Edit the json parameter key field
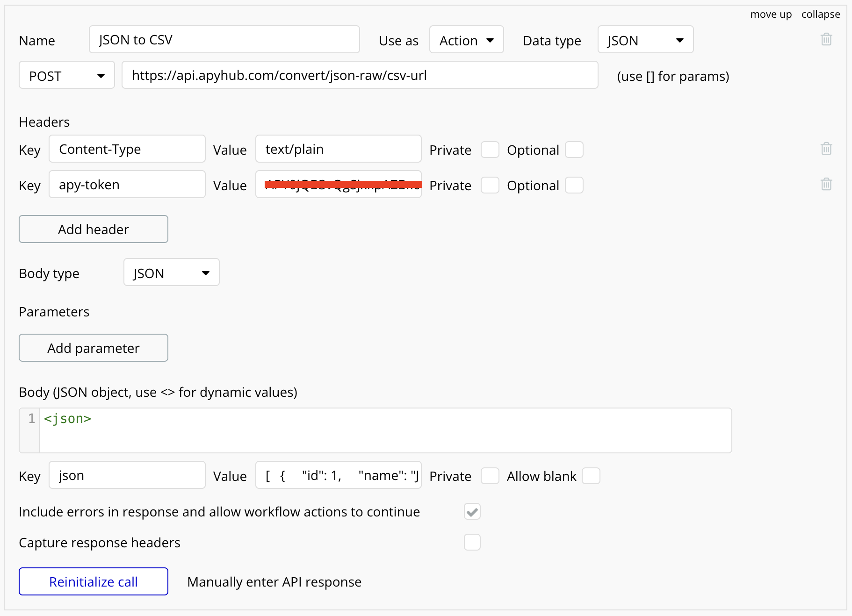Screen dimensions: 852x616 click(127, 475)
